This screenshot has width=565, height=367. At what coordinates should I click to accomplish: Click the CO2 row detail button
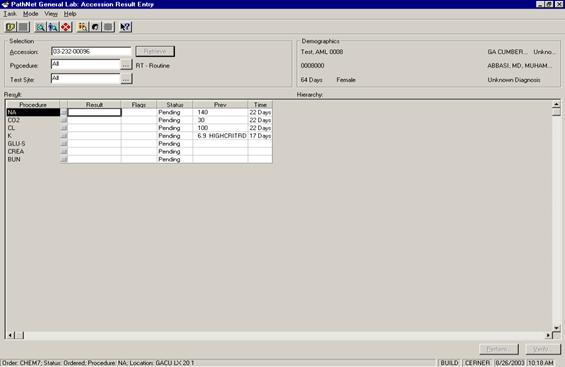(x=63, y=120)
